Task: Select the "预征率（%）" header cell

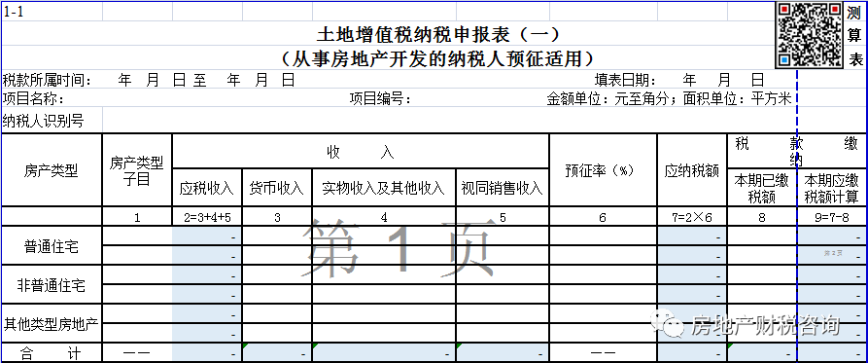Action: click(603, 170)
